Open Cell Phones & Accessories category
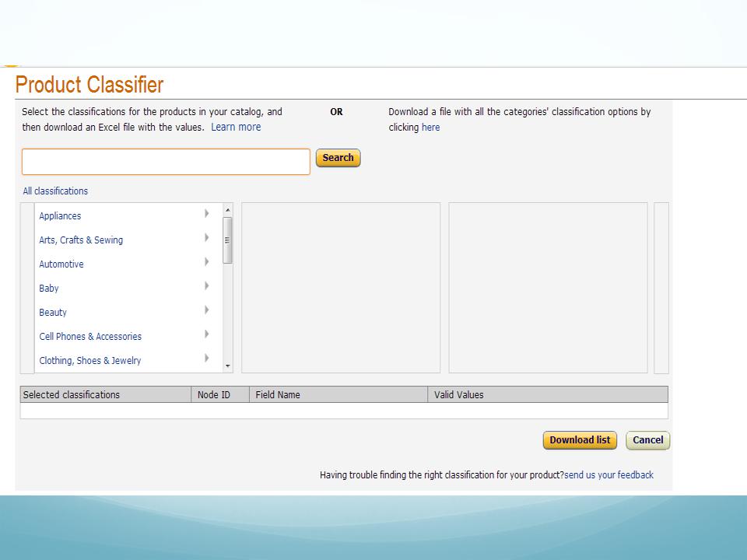Screen dimensions: 747x560 point(90,336)
